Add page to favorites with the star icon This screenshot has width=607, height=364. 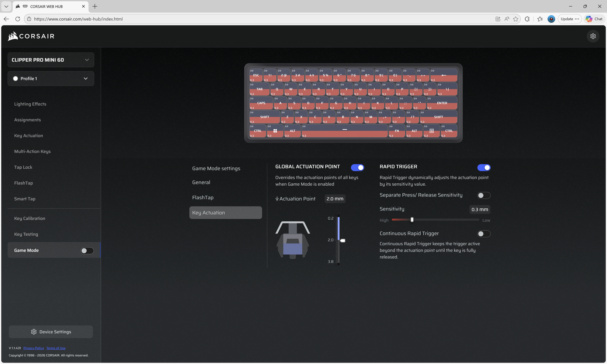(x=516, y=19)
